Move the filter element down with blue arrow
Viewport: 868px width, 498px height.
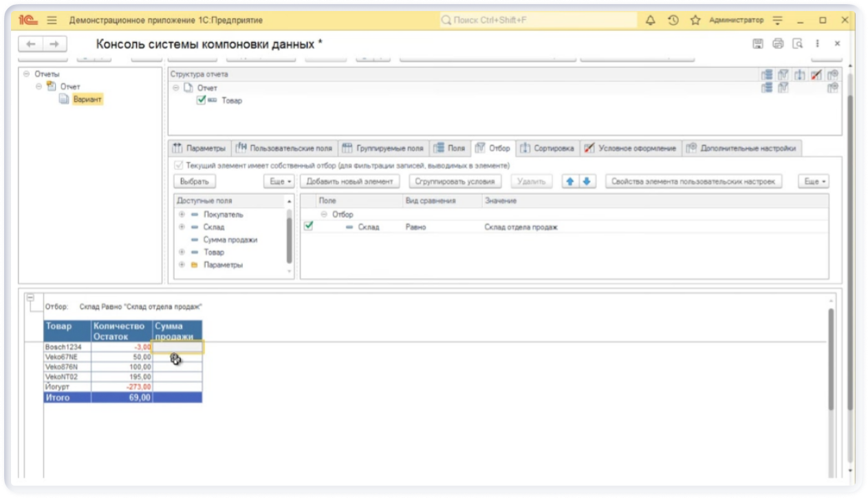click(587, 182)
